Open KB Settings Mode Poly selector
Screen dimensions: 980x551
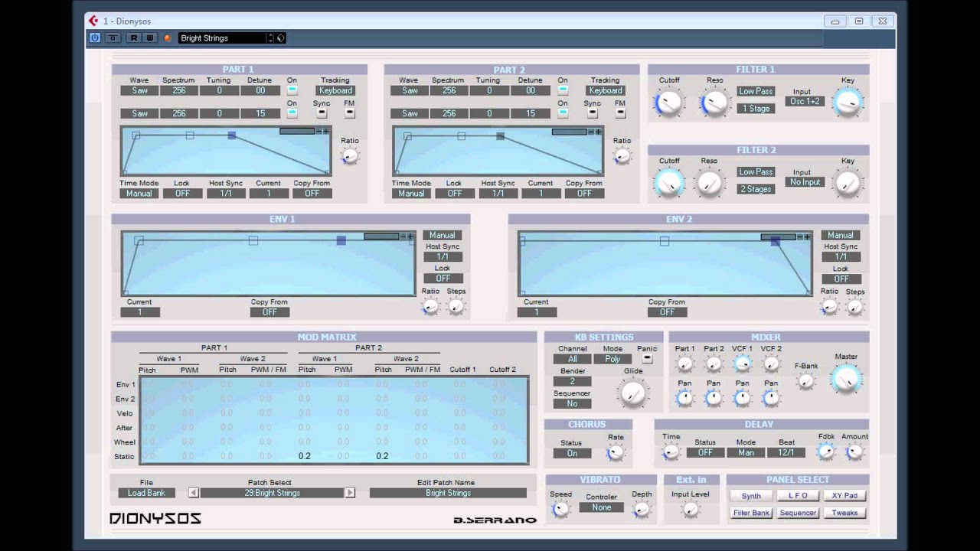(x=612, y=358)
